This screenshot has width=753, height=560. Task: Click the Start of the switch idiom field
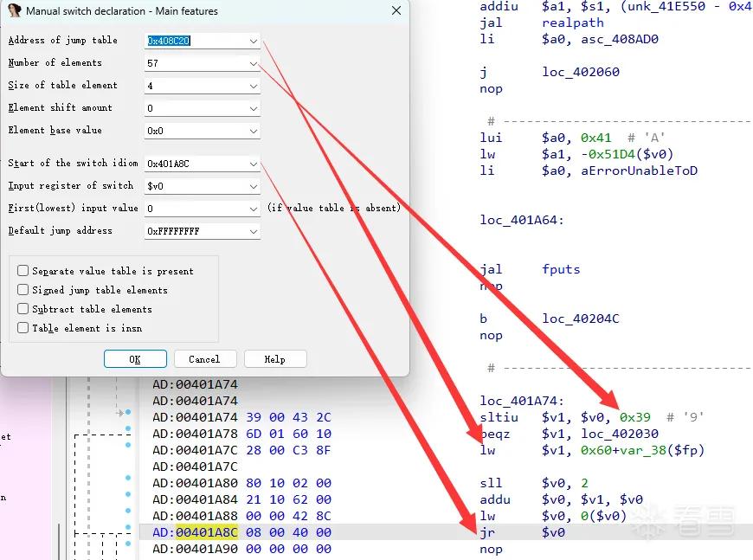196,164
